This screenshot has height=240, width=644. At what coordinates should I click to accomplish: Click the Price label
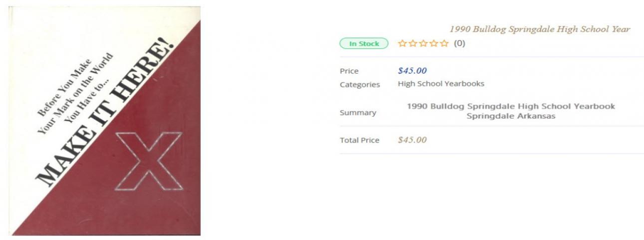click(349, 71)
